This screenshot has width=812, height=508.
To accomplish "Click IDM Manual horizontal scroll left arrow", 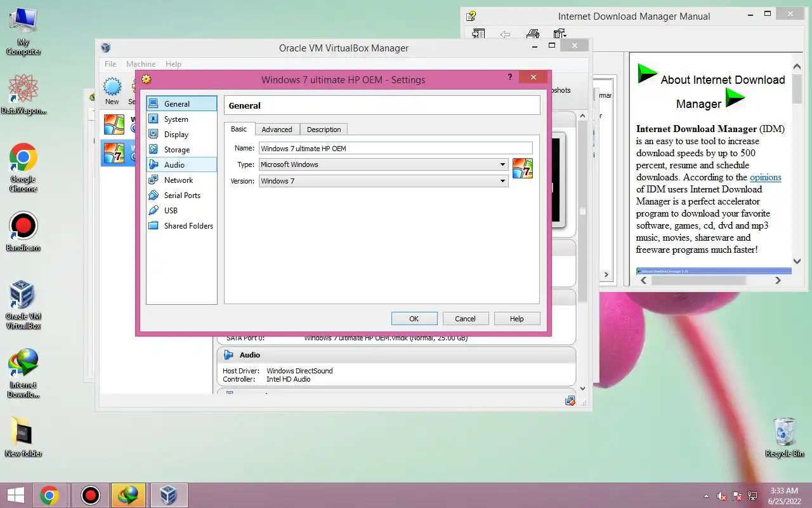I will [x=643, y=280].
